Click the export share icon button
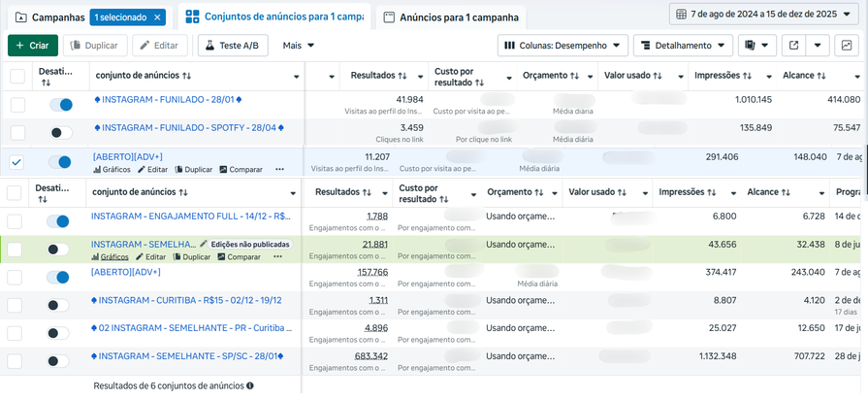 point(793,46)
